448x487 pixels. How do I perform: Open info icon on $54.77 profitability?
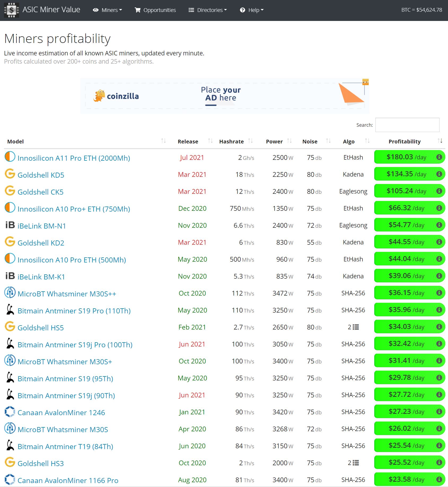(x=439, y=225)
